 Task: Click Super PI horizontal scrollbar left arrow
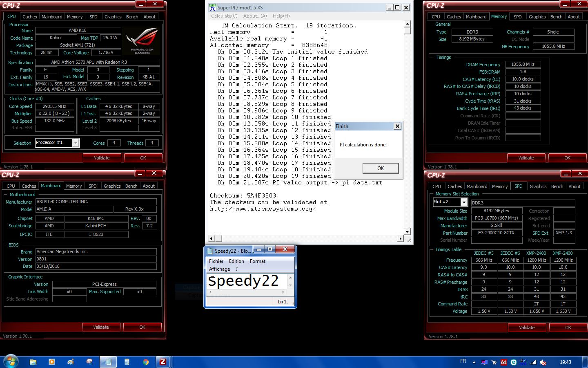click(212, 238)
